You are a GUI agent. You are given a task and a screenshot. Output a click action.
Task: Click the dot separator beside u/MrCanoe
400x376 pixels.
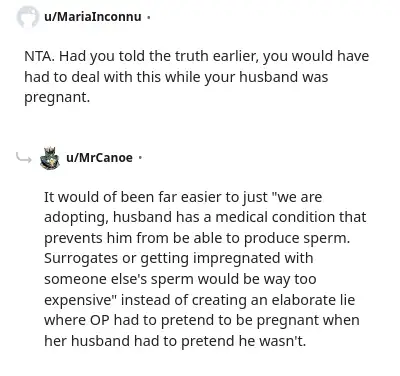(140, 158)
